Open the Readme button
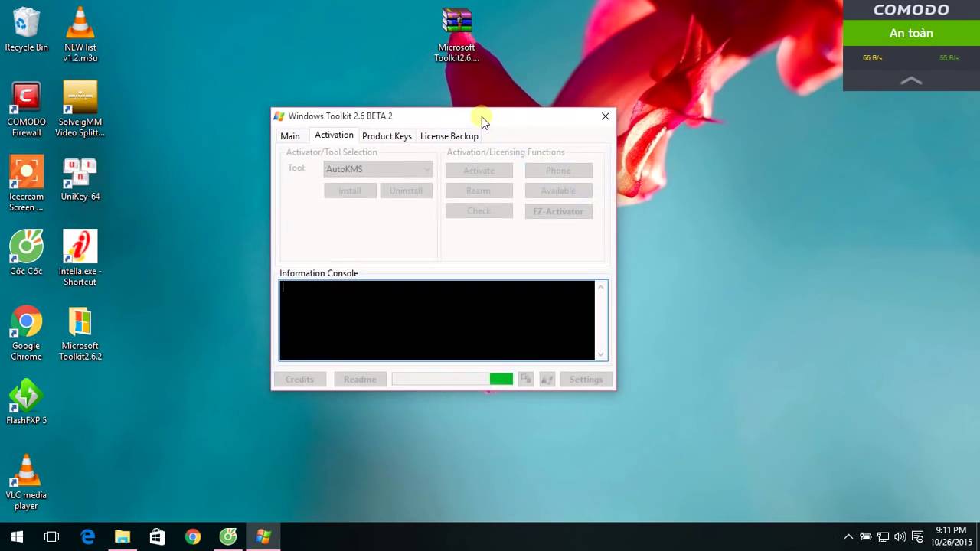 360,379
